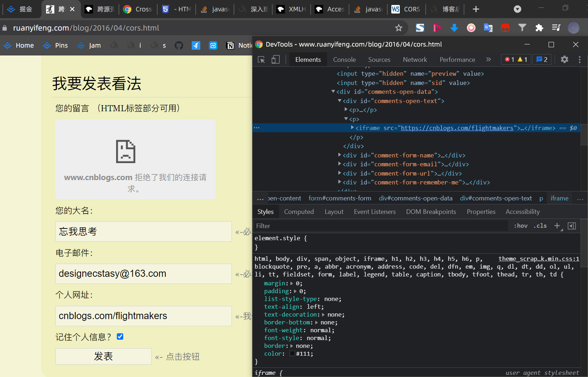Image resolution: width=588 pixels, height=377 pixels.
Task: Open the Chrome extensions puzzle icon
Action: pos(539,28)
